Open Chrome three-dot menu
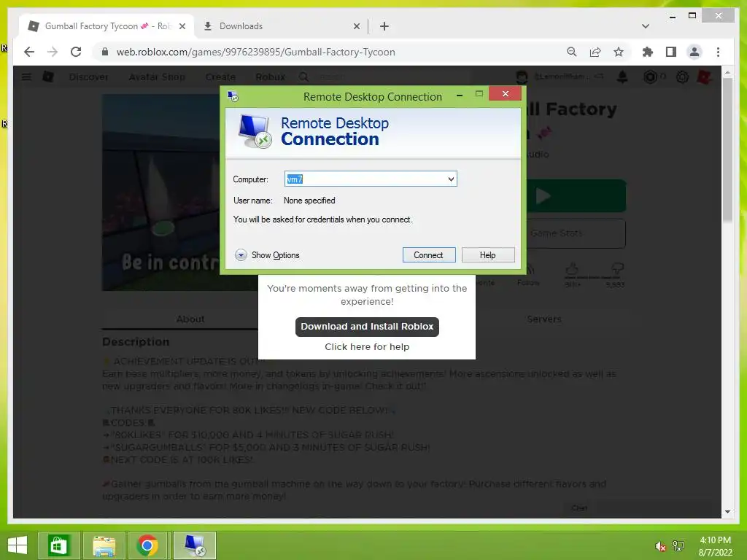Viewport: 747px width, 560px height. pyautogui.click(x=718, y=52)
